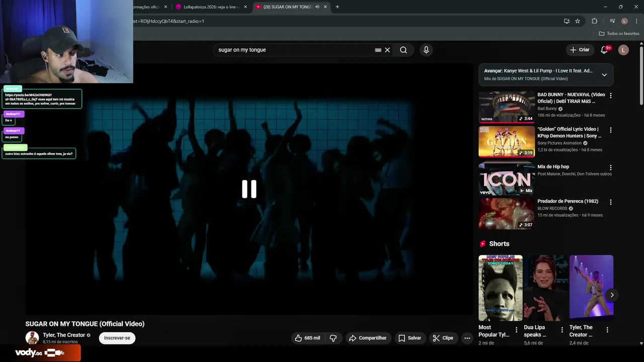Open Bad Bunny channel name link

547,109
